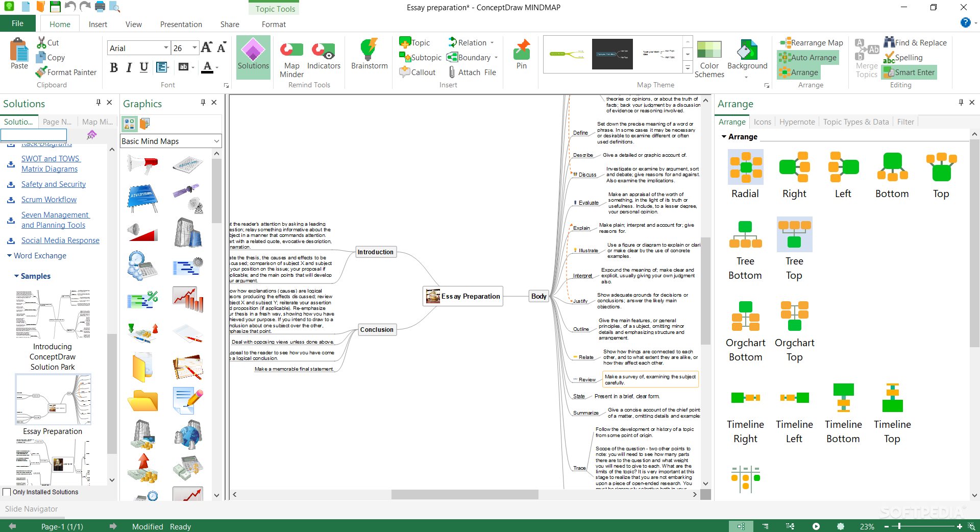Image resolution: width=980 pixels, height=532 pixels.
Task: Collapse the Word Exchange section
Action: (10, 256)
